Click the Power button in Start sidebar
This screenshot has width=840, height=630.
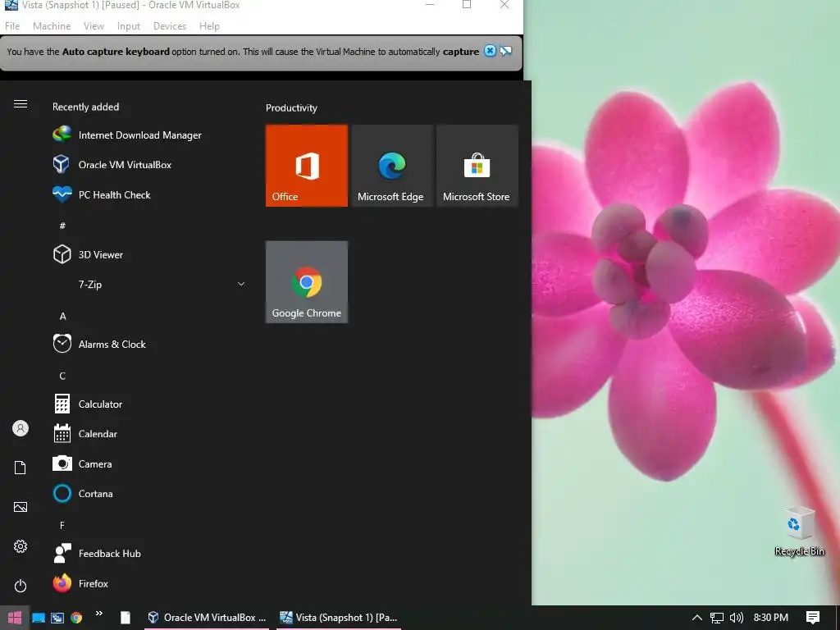point(21,586)
